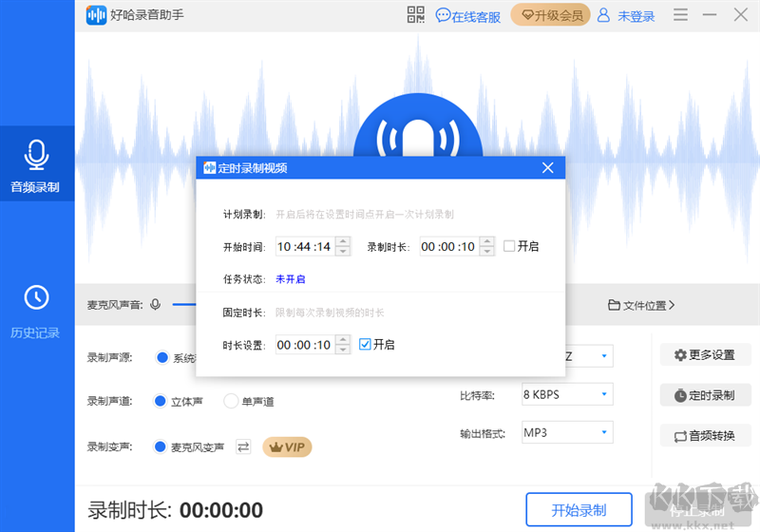Increase 时长设置 with up arrow
Viewport: 760px width, 532px height.
343,340
